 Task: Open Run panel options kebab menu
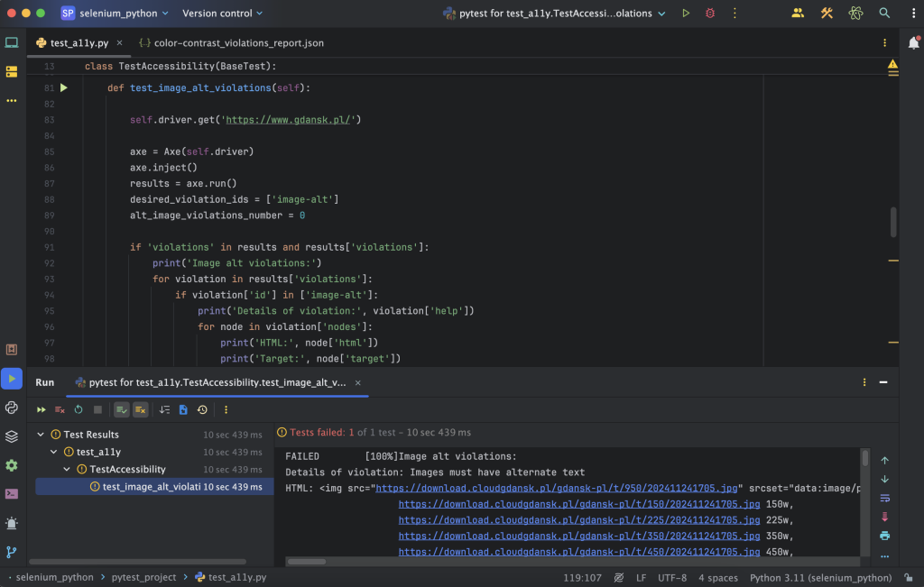(x=864, y=382)
